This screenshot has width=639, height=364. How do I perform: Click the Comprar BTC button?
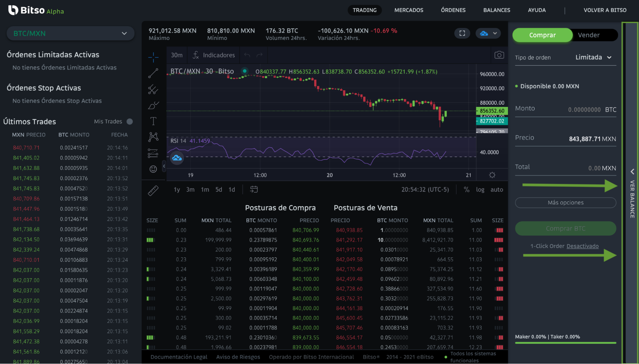pos(565,228)
